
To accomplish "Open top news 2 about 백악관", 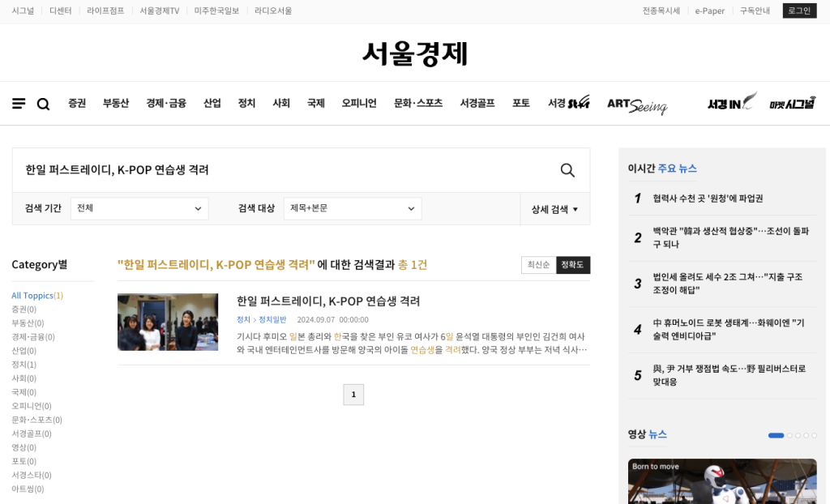I will pyautogui.click(x=731, y=237).
